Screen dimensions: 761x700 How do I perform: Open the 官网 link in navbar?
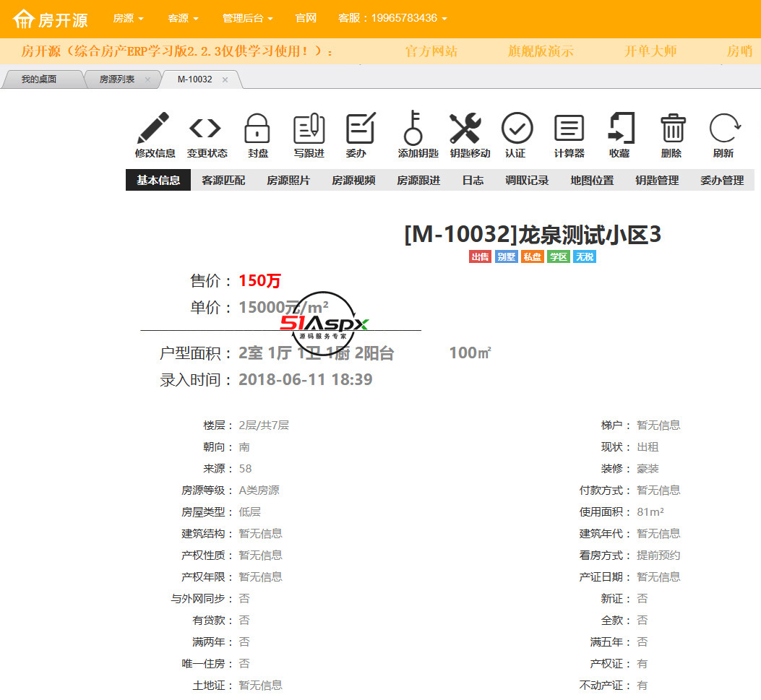click(x=306, y=18)
